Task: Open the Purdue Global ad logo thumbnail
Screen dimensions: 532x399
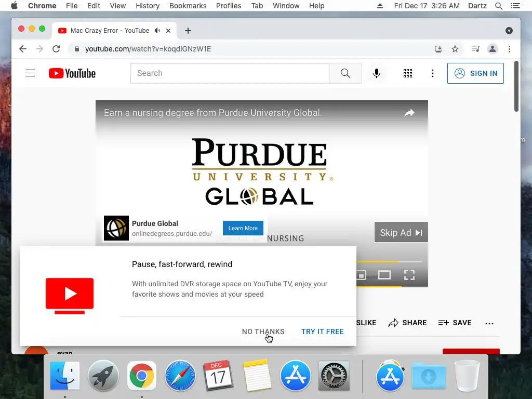Action: 116,228
